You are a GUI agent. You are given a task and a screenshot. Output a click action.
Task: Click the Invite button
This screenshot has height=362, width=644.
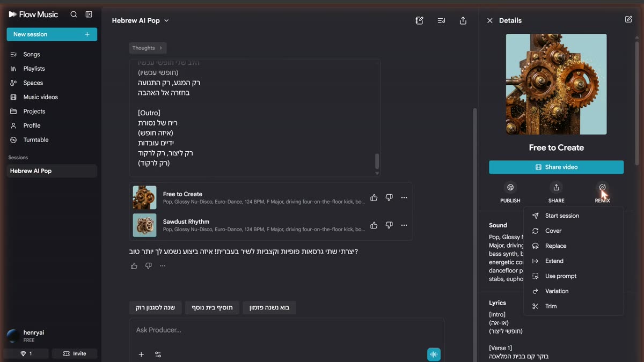click(x=75, y=354)
